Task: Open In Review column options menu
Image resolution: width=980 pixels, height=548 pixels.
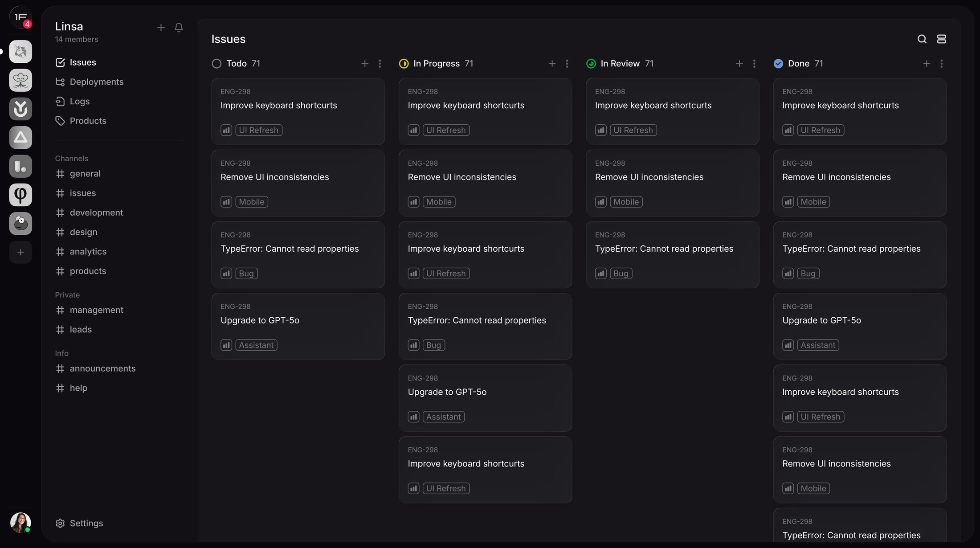Action: [754, 64]
